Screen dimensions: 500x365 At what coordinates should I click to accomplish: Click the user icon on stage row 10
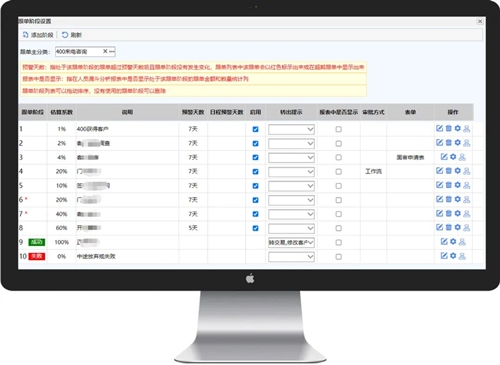(462, 256)
